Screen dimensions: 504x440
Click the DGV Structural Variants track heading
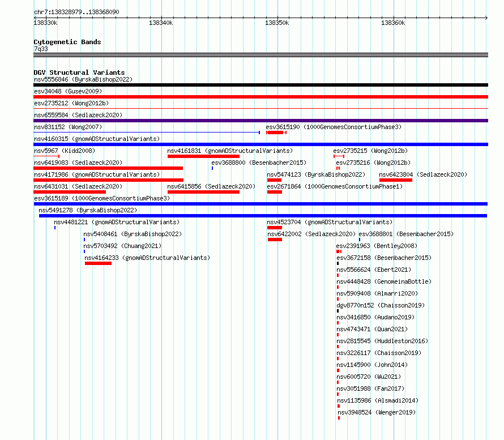(79, 72)
